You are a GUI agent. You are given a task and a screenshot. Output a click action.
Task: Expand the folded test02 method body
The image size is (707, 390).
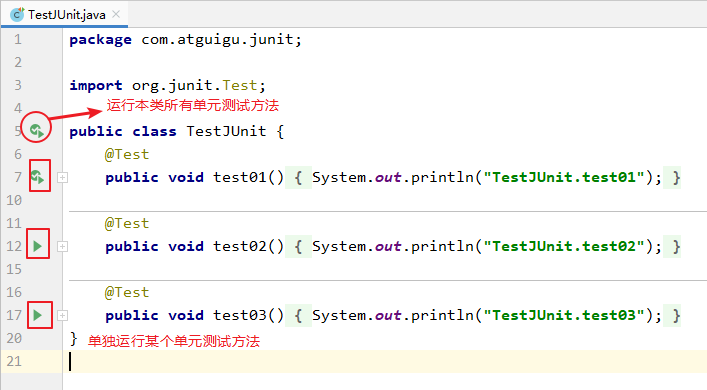point(63,247)
